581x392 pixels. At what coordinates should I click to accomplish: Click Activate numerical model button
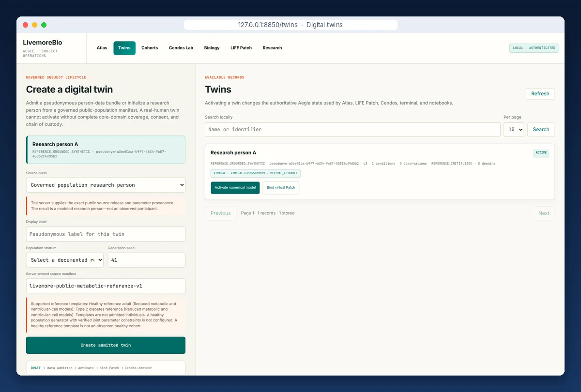[x=235, y=188]
